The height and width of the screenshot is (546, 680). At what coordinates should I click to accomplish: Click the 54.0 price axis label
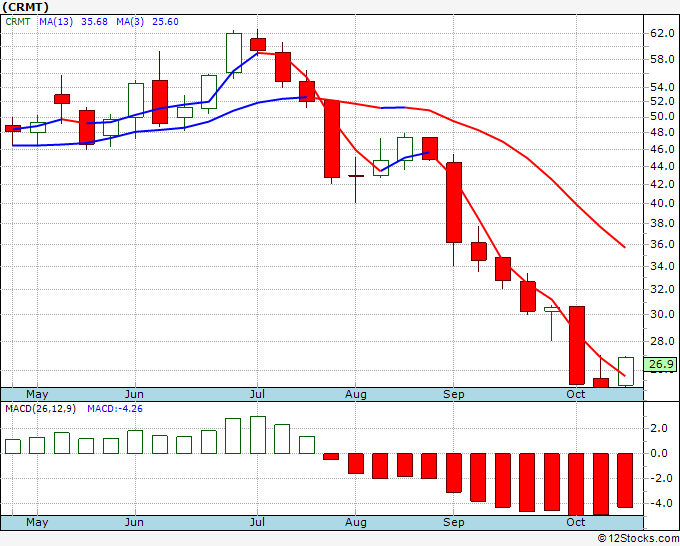(x=662, y=88)
